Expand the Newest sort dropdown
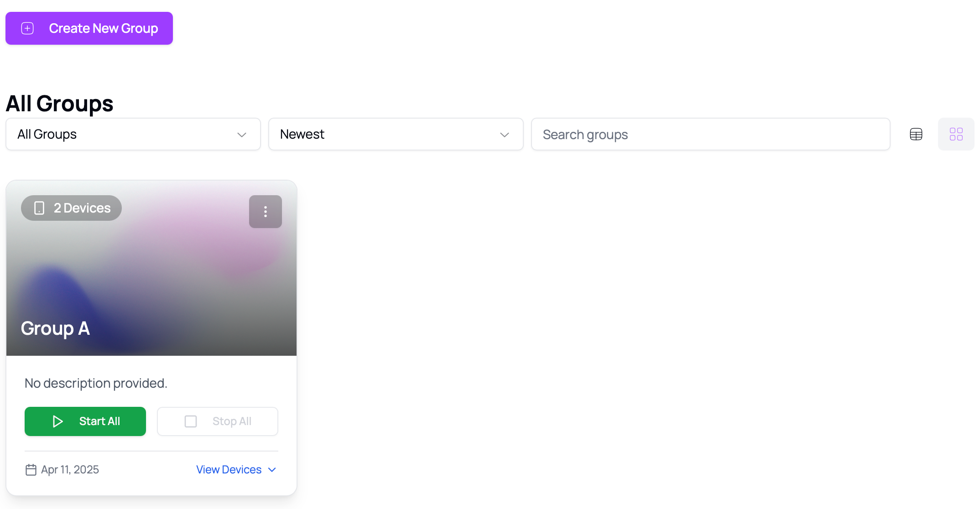Screen dimensions: 980x509 click(396, 134)
